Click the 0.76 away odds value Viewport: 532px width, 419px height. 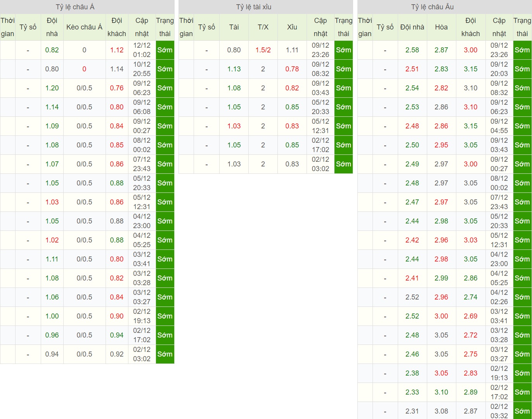(117, 88)
